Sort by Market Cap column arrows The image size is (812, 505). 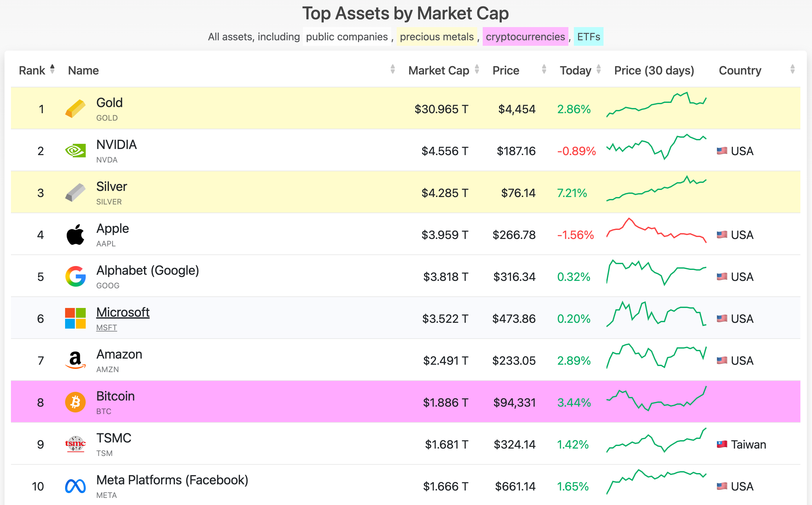[477, 69]
